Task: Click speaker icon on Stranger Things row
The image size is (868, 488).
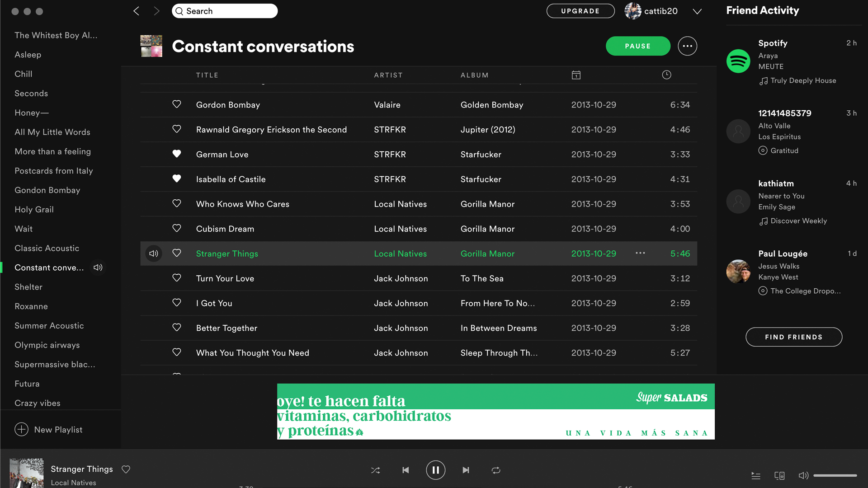Action: tap(154, 253)
